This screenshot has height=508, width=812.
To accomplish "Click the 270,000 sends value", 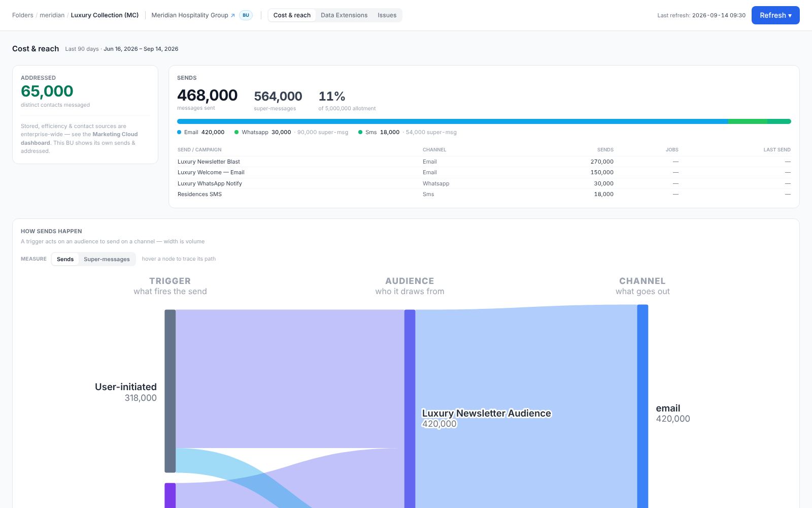I will coord(602,162).
